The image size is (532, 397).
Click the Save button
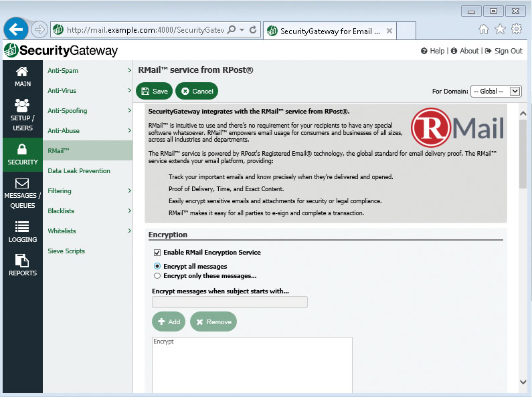(x=155, y=91)
